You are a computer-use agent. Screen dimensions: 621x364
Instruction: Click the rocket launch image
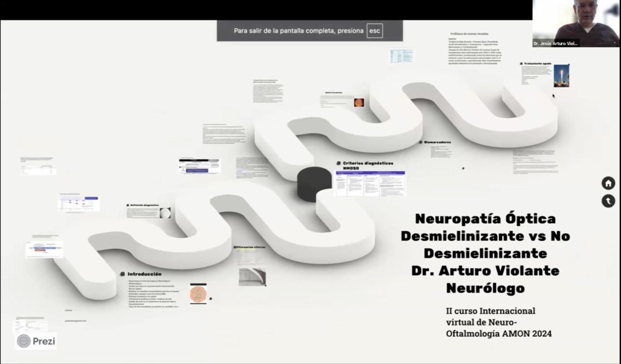click(x=561, y=76)
